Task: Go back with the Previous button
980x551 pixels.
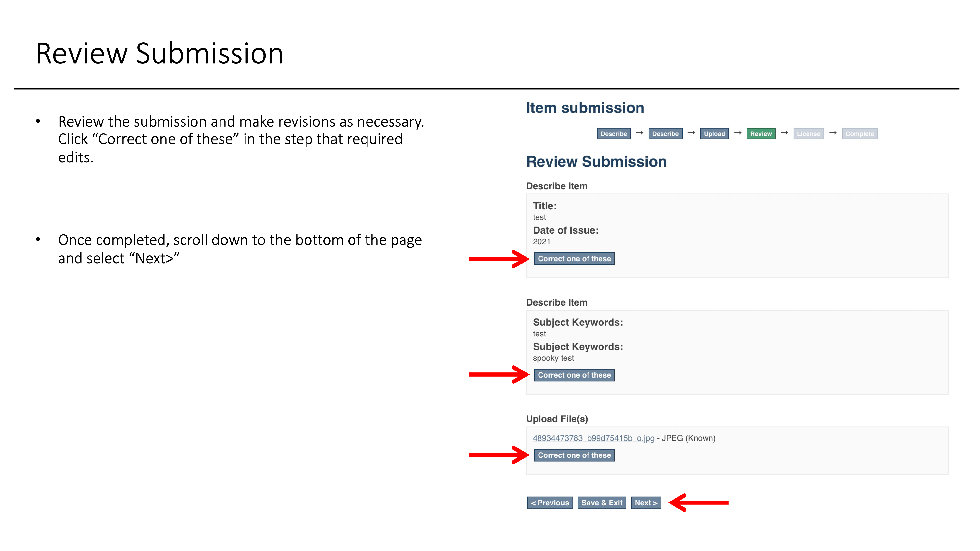Action: pos(550,503)
